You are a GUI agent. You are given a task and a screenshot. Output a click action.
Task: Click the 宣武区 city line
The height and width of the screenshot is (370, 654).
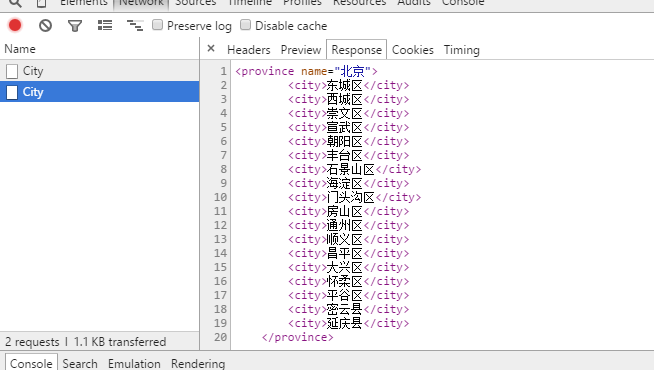348,127
